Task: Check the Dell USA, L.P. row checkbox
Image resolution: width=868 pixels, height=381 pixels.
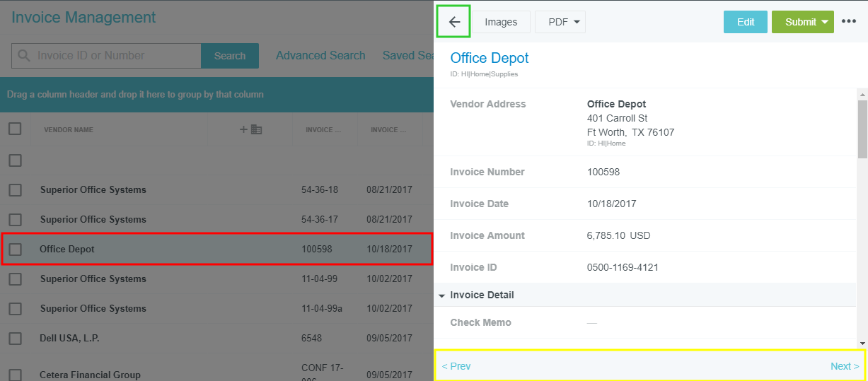Action: (x=15, y=338)
